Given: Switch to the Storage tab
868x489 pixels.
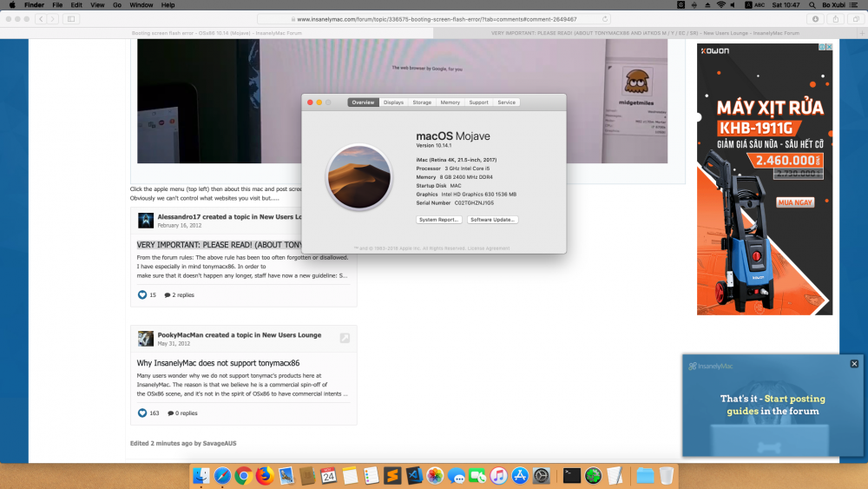Looking at the screenshot, I should [x=422, y=102].
